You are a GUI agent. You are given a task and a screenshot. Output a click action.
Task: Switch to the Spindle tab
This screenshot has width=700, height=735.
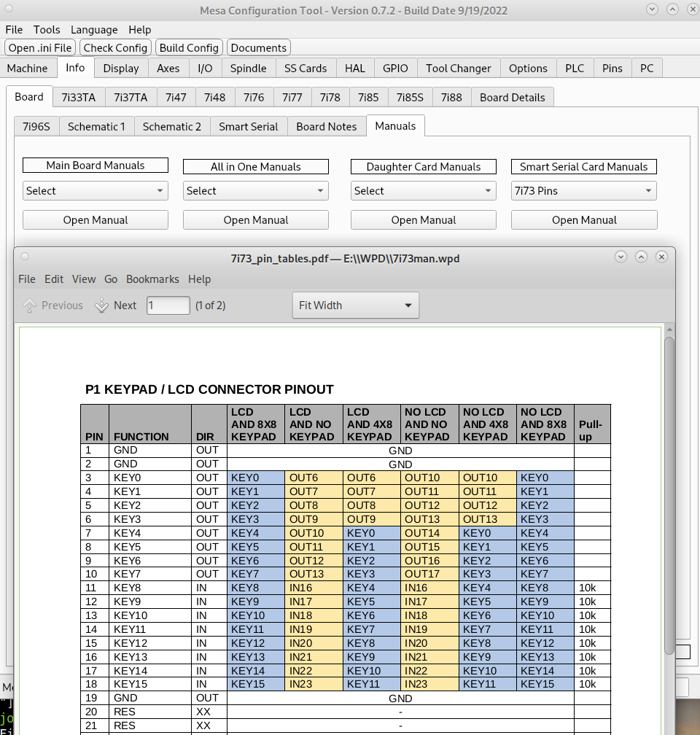click(248, 69)
